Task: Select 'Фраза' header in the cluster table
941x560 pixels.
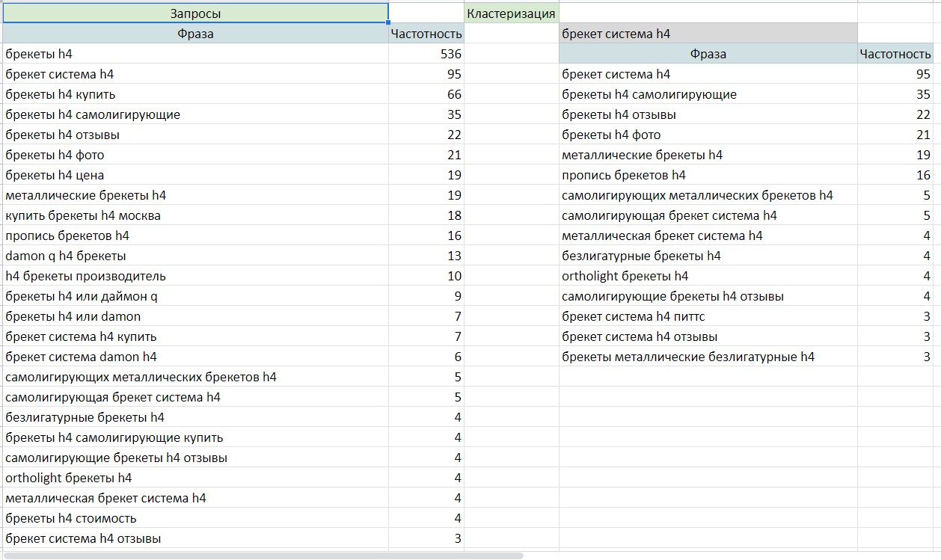Action: 708,54
